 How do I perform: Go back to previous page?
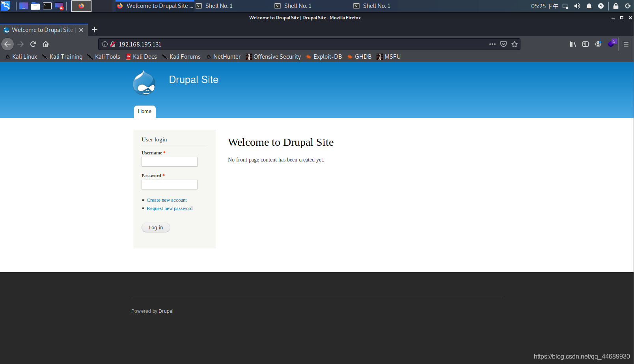pyautogui.click(x=7, y=44)
